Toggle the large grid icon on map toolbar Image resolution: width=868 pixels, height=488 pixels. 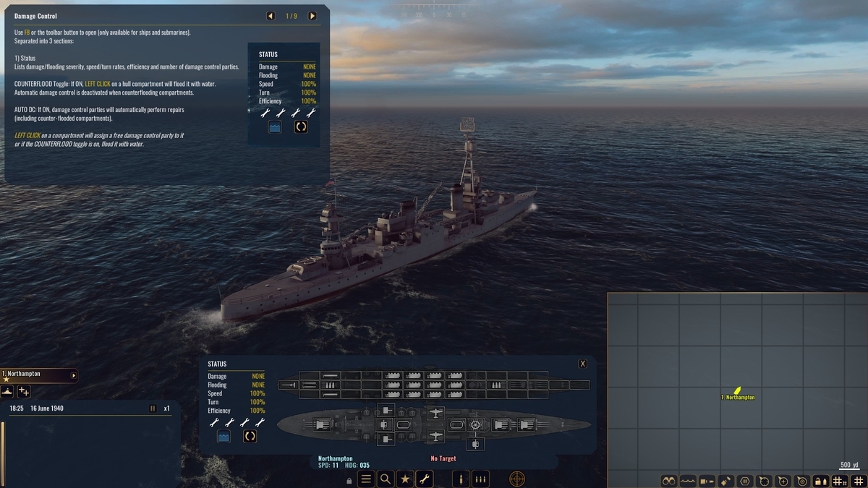click(x=858, y=481)
